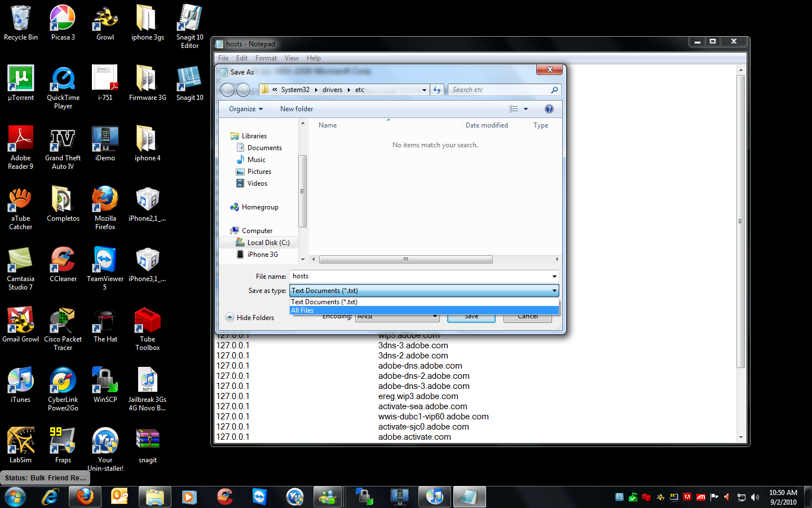Open the address bar history dropdown
This screenshot has height=508, width=812.
[x=424, y=90]
